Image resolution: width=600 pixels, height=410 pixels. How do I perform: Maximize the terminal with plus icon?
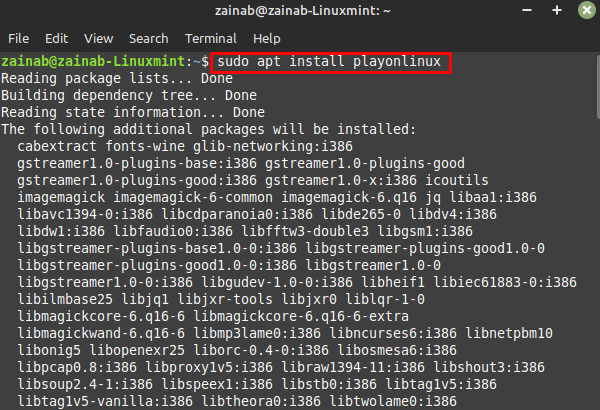point(557,10)
